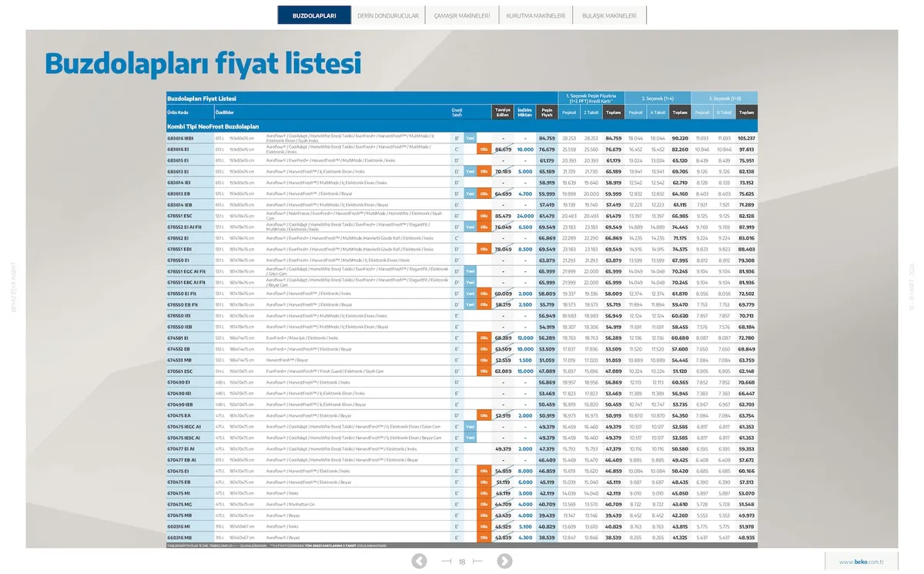
Task: Click the page number 18 indicator
Action: pos(462,562)
